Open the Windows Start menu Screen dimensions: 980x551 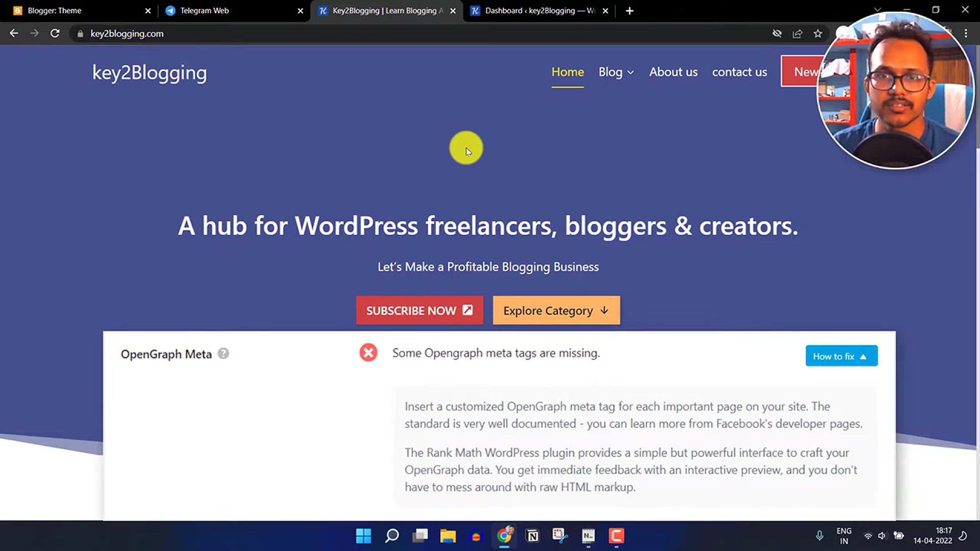tap(363, 536)
